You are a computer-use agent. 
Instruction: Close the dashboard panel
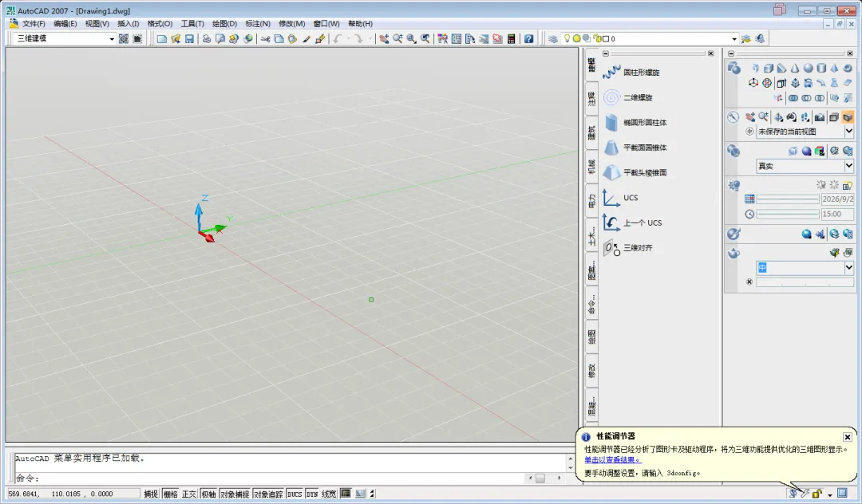click(850, 53)
